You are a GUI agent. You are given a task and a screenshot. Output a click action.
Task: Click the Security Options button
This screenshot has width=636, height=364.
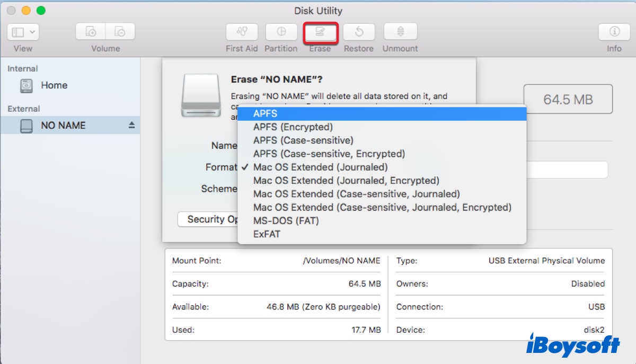coord(209,219)
